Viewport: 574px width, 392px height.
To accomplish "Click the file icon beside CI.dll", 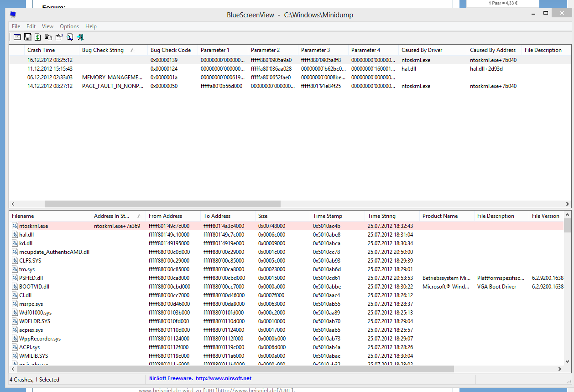I will coord(15,295).
